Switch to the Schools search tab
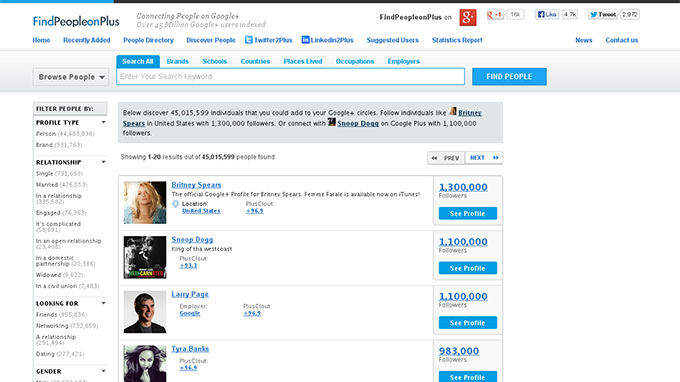 [x=215, y=62]
